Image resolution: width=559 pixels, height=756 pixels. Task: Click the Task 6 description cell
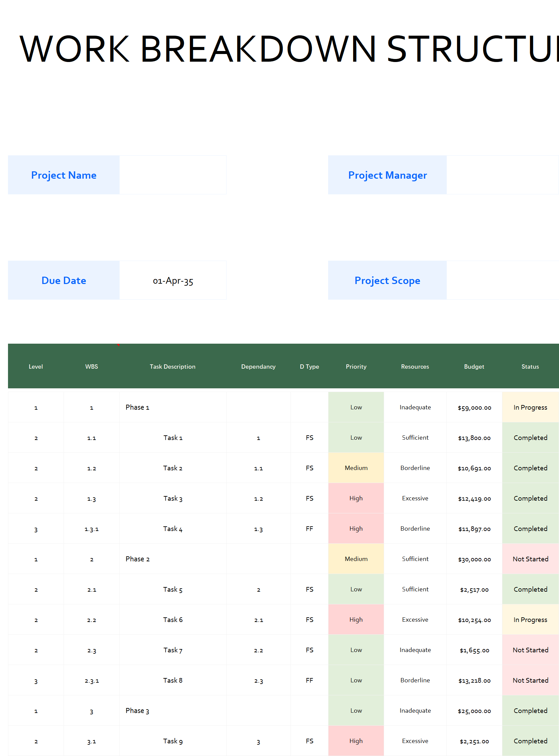pos(173,619)
